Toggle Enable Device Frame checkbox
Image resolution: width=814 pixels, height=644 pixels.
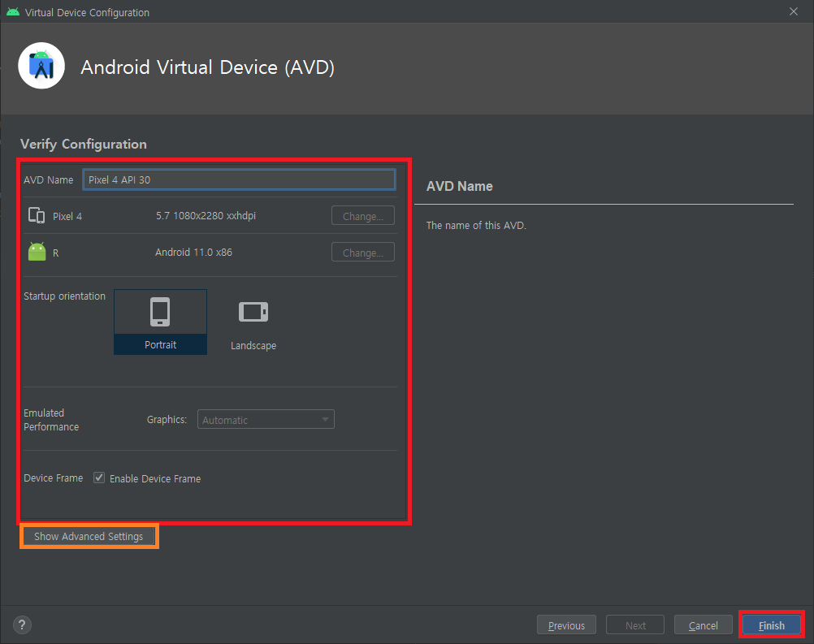pyautogui.click(x=99, y=478)
